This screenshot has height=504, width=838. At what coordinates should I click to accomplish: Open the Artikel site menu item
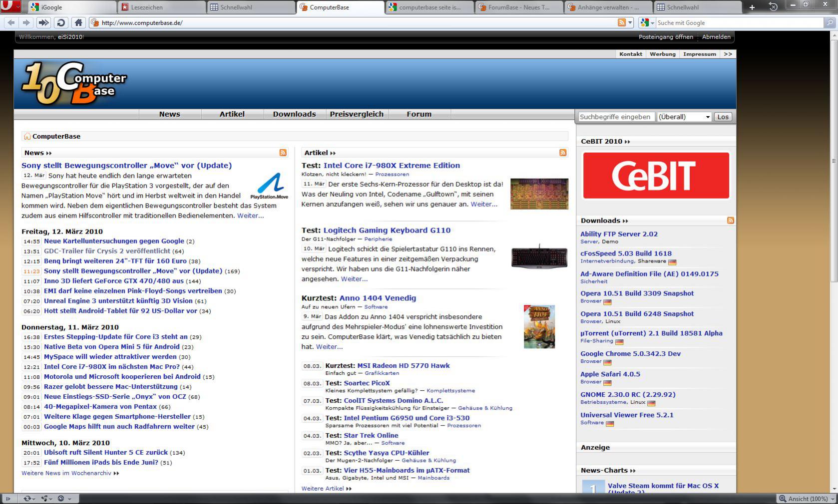(x=232, y=114)
